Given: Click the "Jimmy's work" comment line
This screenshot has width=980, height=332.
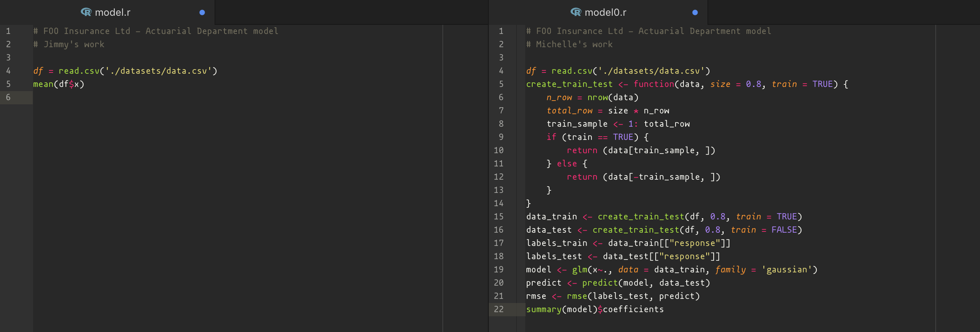Looking at the screenshot, I should click(x=69, y=44).
